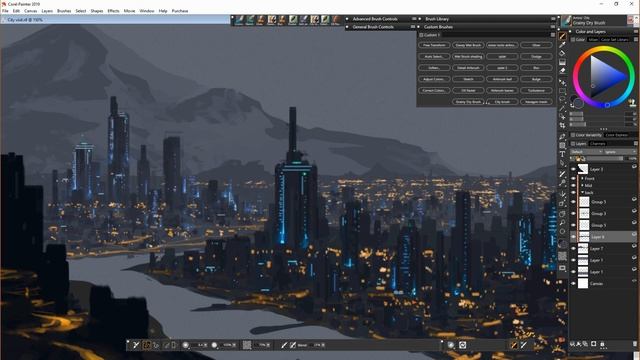Click the lock layer icon below layers

(602, 344)
